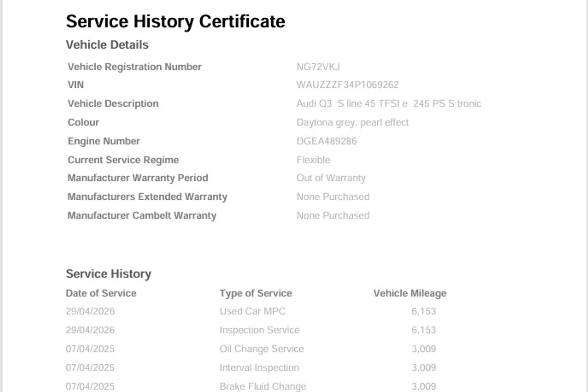
Task: Click the Vehicle Details heading
Action: (x=107, y=45)
